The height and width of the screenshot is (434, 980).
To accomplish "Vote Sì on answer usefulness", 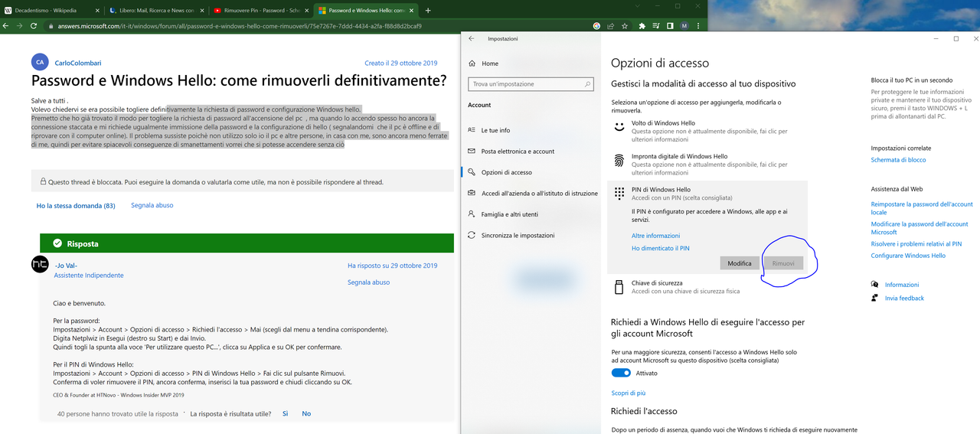I will 285,413.
